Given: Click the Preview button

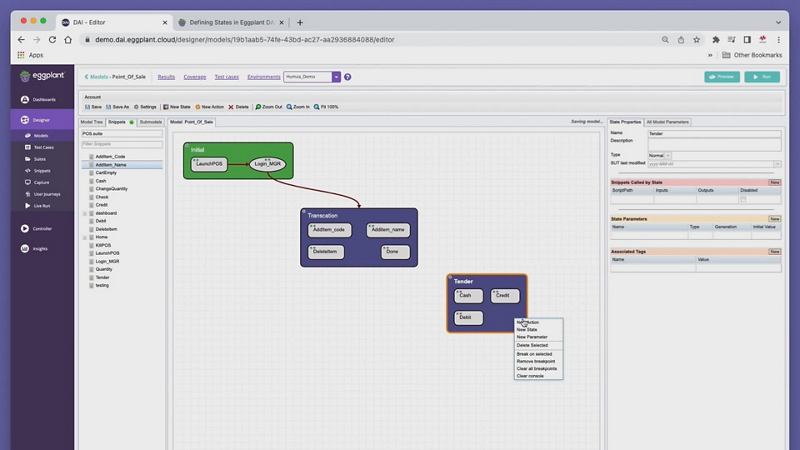Looking at the screenshot, I should [722, 77].
